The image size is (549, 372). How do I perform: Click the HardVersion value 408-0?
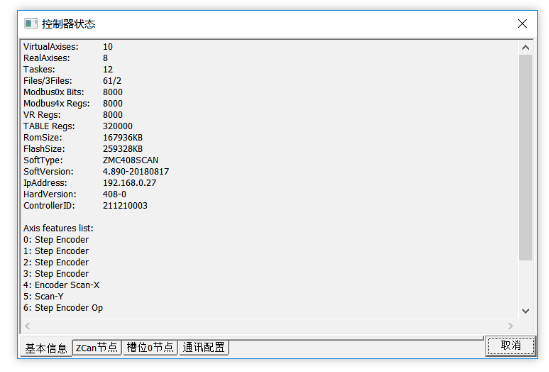click(114, 194)
